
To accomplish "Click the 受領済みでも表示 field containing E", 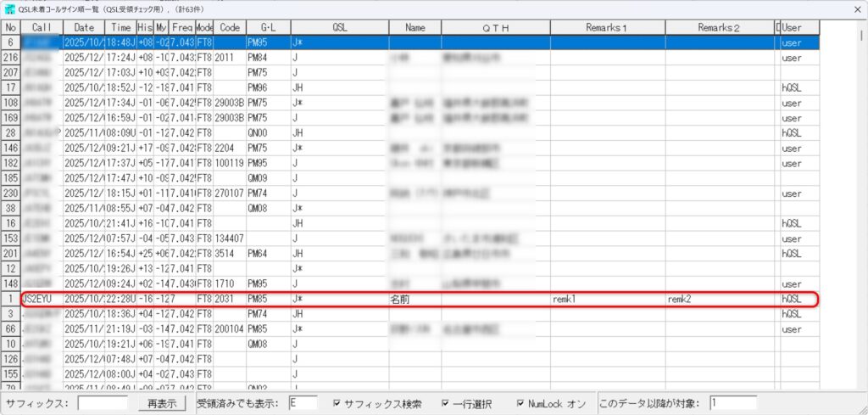I will (x=303, y=403).
